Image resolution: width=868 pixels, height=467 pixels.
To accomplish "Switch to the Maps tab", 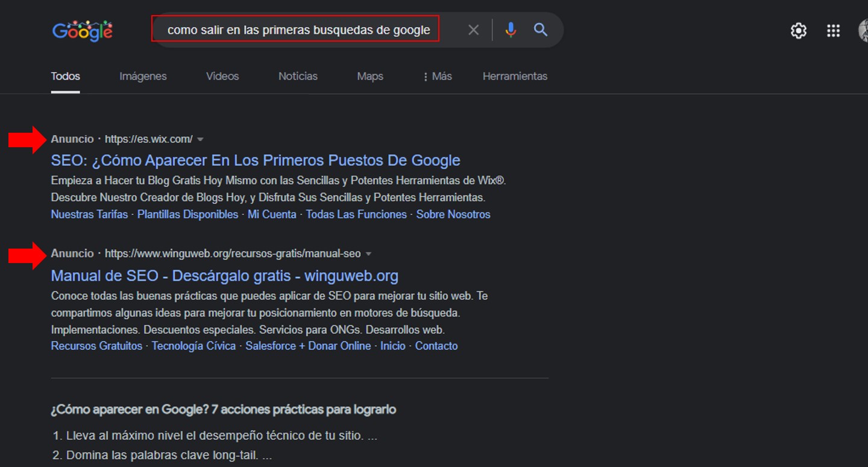I will point(370,76).
